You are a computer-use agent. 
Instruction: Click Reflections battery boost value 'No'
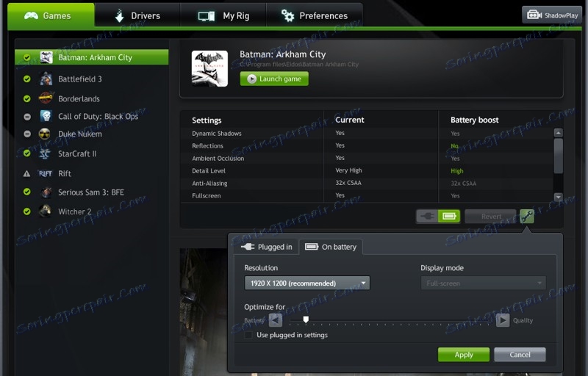coord(454,146)
